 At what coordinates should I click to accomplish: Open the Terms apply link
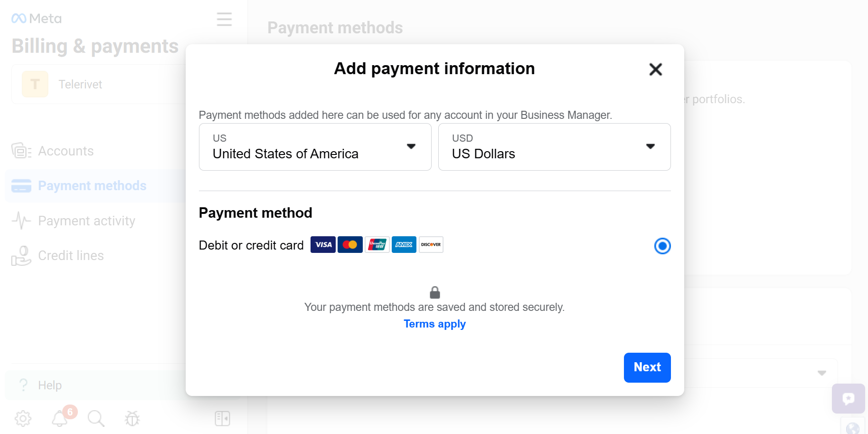434,324
